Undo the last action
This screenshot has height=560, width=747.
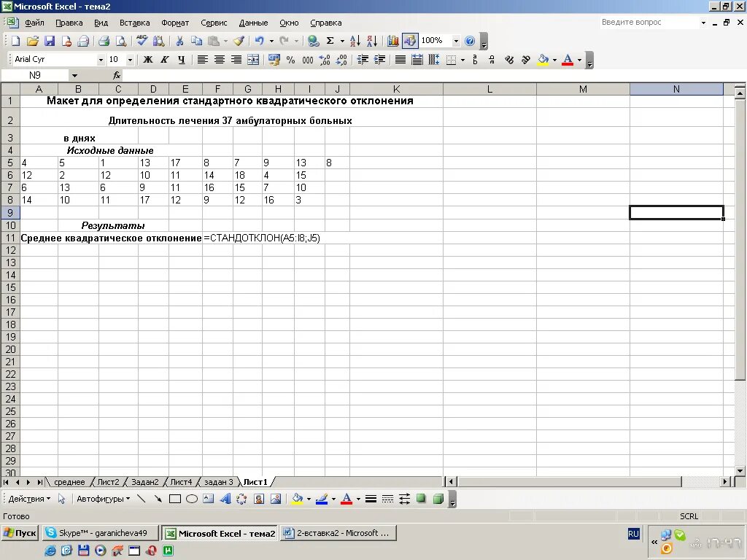click(259, 41)
